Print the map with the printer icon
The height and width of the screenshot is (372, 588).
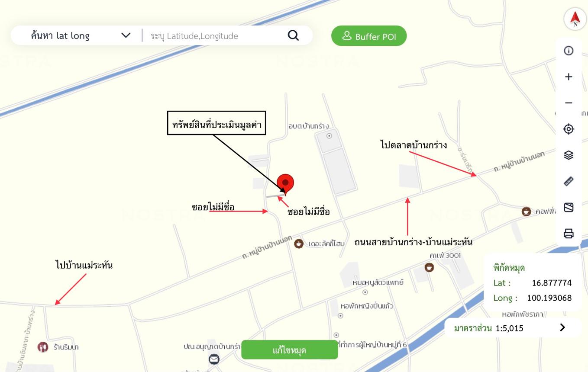coord(569,234)
